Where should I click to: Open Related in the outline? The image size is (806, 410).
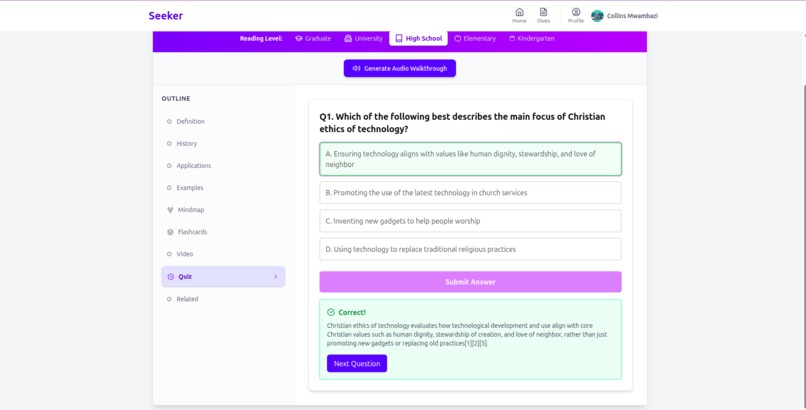click(223, 299)
